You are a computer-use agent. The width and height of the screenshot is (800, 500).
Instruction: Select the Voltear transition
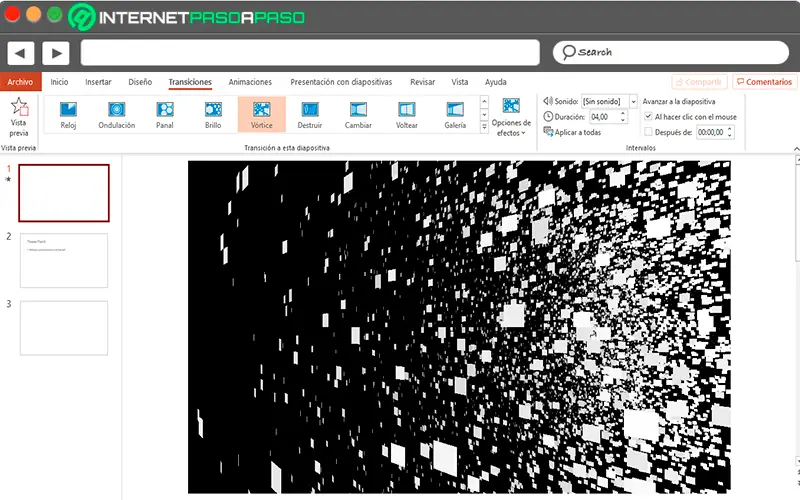(407, 115)
